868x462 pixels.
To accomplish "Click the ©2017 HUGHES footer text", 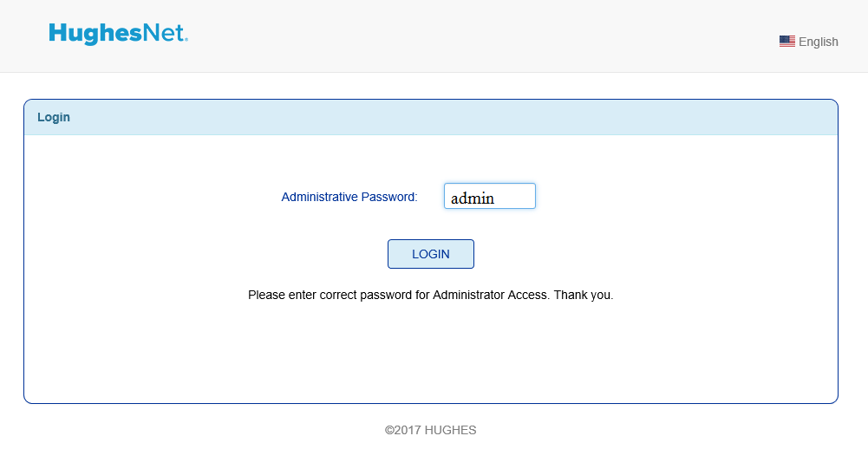I will pos(431,430).
